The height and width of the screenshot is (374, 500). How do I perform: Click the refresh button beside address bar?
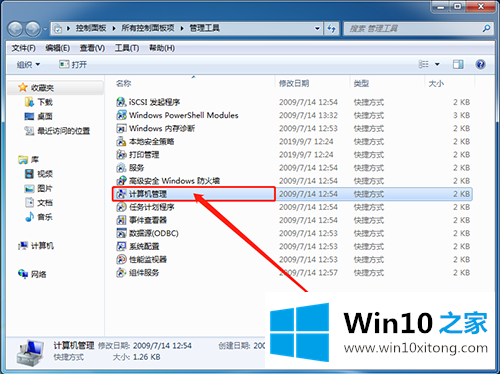[x=331, y=29]
